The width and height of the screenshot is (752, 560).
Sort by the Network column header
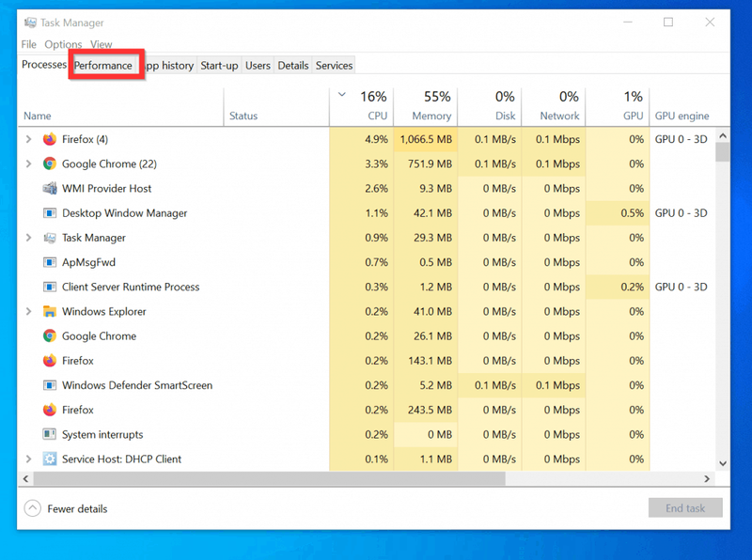[x=554, y=107]
